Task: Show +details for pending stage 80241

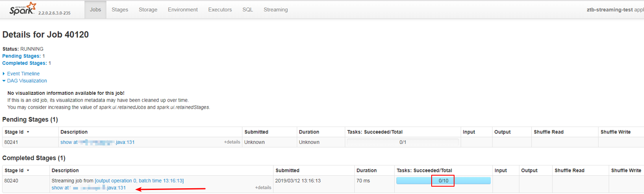Action: (x=232, y=142)
